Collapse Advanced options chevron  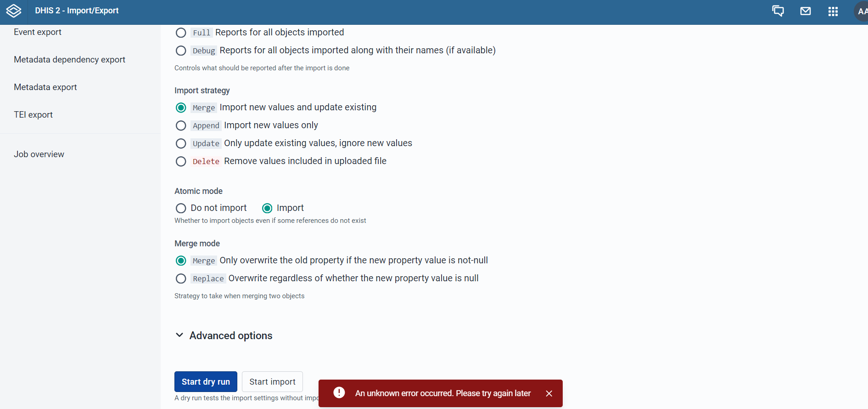click(179, 335)
